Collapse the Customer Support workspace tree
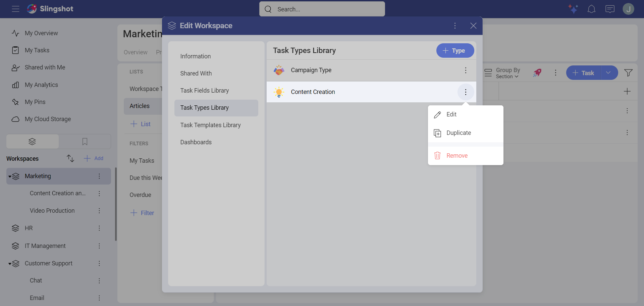This screenshot has width=644, height=306. point(10,264)
